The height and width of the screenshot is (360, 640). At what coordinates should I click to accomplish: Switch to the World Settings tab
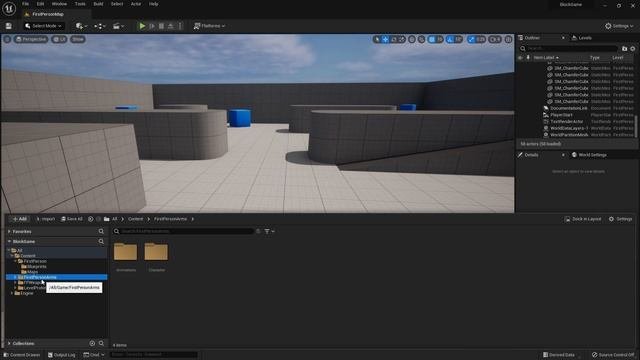point(589,155)
